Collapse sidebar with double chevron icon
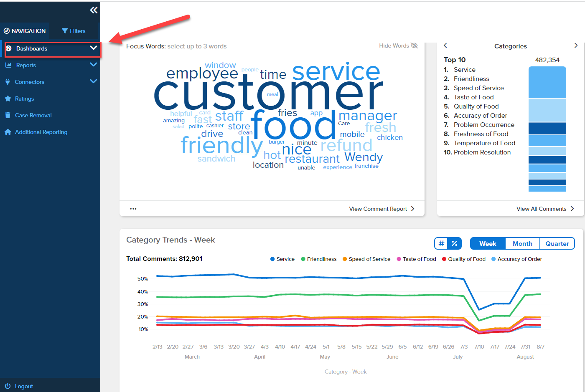Viewport: 585px width, 392px height. click(94, 10)
